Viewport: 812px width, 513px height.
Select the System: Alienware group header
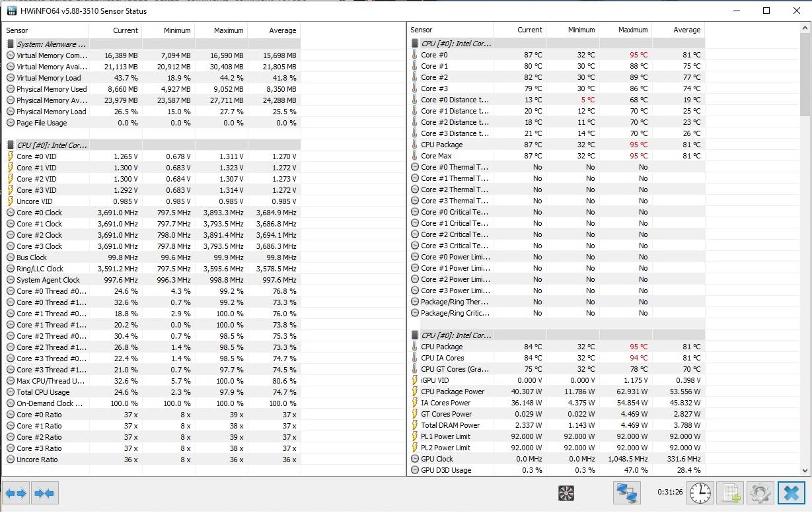pyautogui.click(x=46, y=44)
